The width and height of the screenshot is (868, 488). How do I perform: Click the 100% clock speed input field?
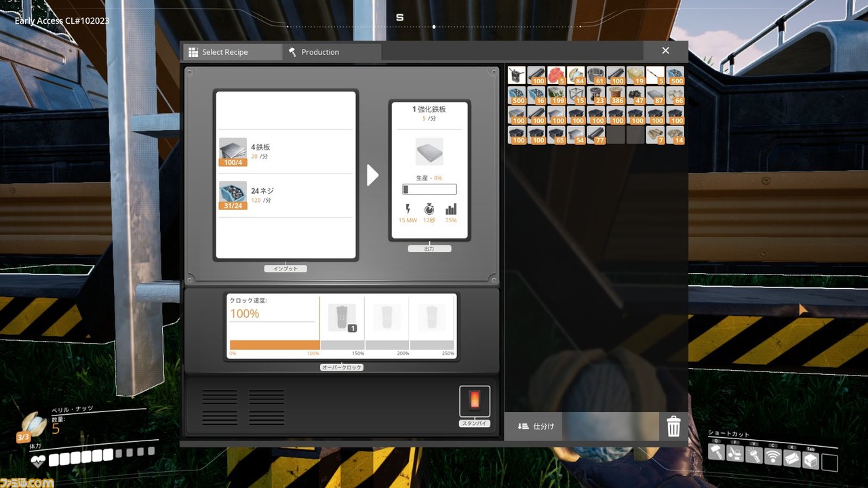pos(272,314)
